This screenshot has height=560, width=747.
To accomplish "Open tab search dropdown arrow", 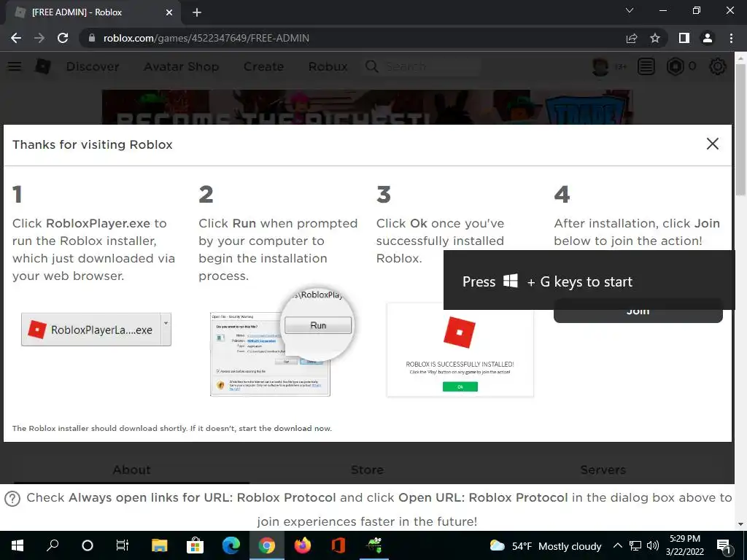I will (630, 10).
